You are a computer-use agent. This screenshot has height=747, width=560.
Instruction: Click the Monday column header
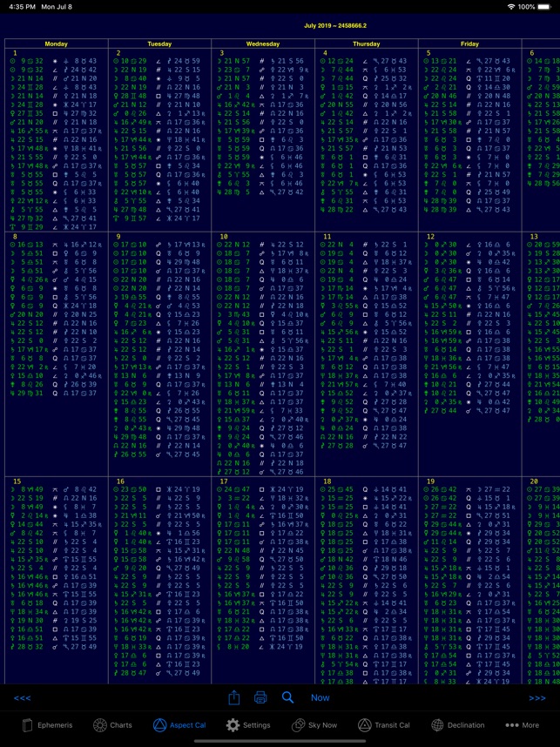[x=57, y=44]
